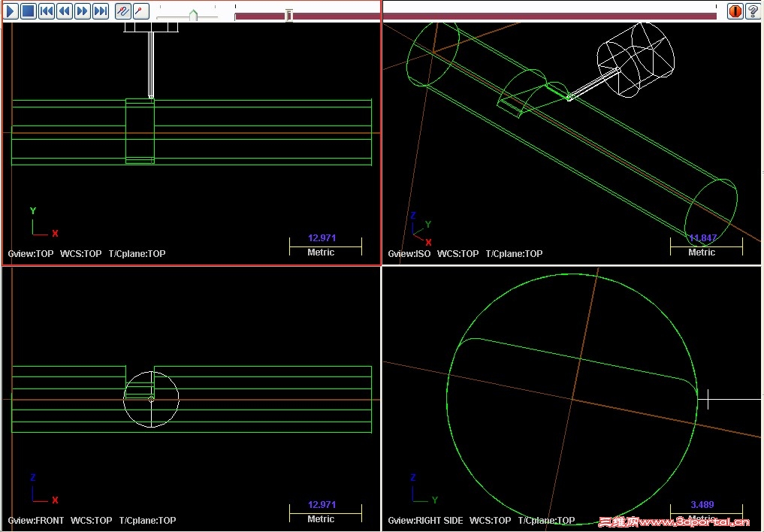This screenshot has width=764, height=532.
Task: Click the Gview:ISO label
Action: point(409,253)
